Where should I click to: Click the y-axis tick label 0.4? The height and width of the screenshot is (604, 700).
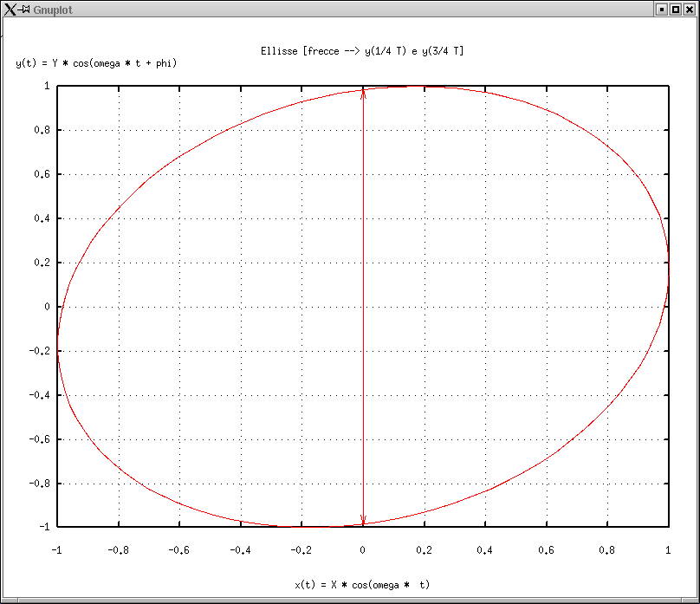tap(42, 218)
